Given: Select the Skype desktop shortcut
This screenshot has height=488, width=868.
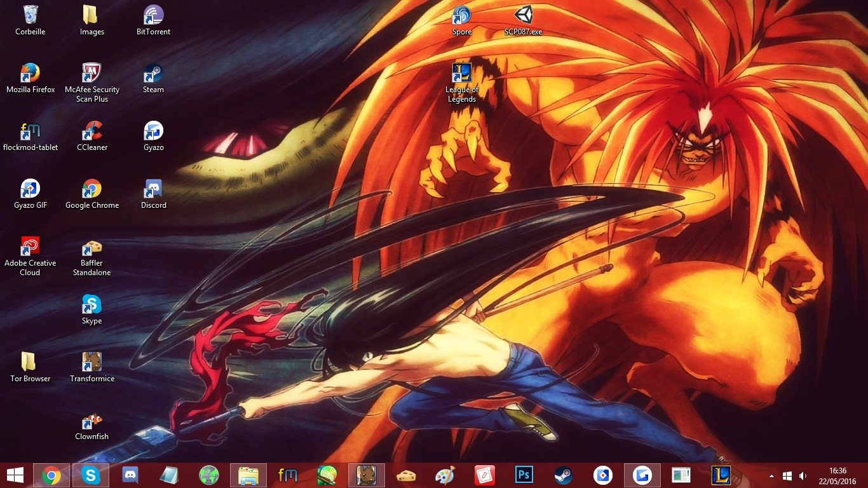Looking at the screenshot, I should pos(92,309).
